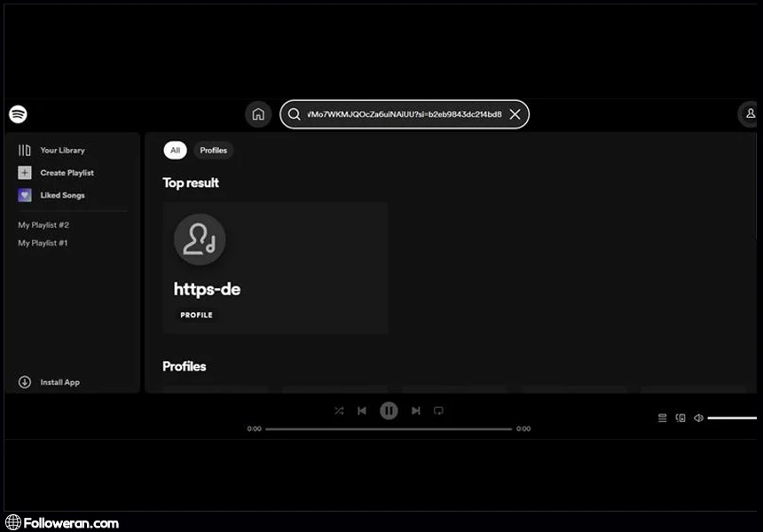763x532 pixels.
Task: Toggle shuffle playback
Action: click(339, 411)
